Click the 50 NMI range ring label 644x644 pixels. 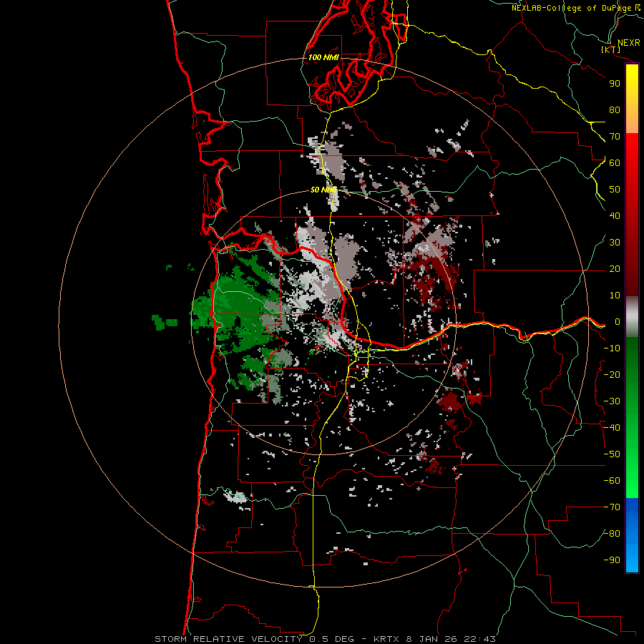(323, 190)
